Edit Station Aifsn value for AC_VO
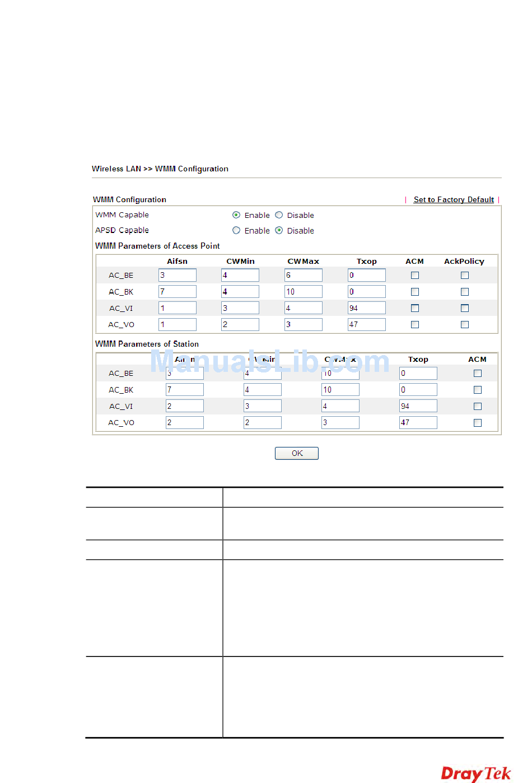Screen dimensions: 532x783 [185, 423]
